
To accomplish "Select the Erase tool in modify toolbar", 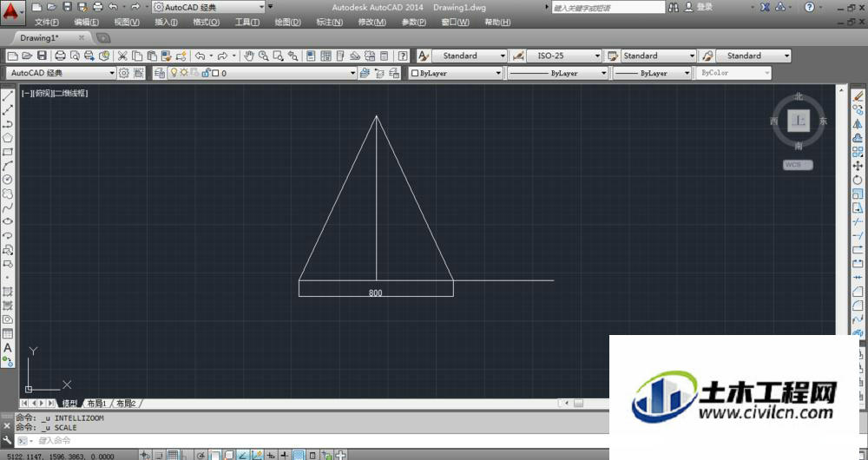I will [x=858, y=96].
